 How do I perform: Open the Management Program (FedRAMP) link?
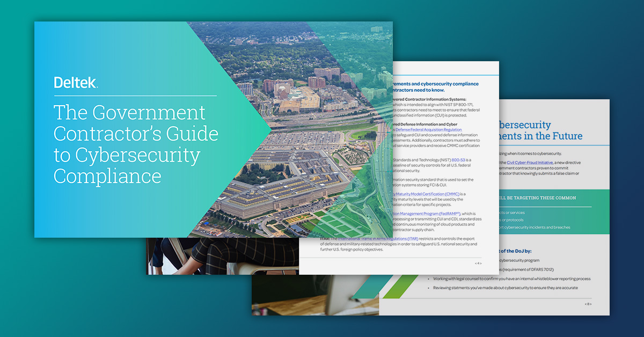425,214
